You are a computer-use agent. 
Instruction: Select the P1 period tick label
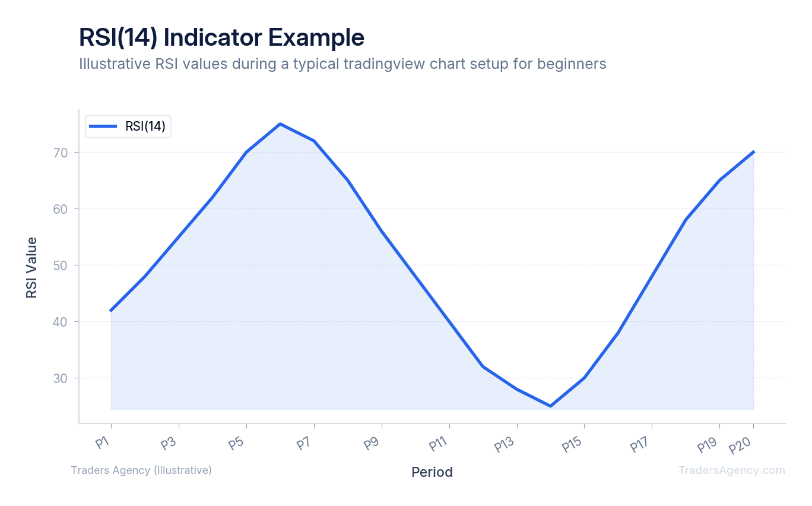coord(104,442)
